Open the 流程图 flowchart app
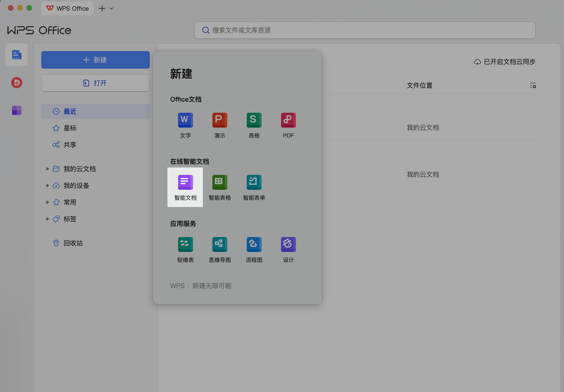The image size is (564, 392). (254, 245)
